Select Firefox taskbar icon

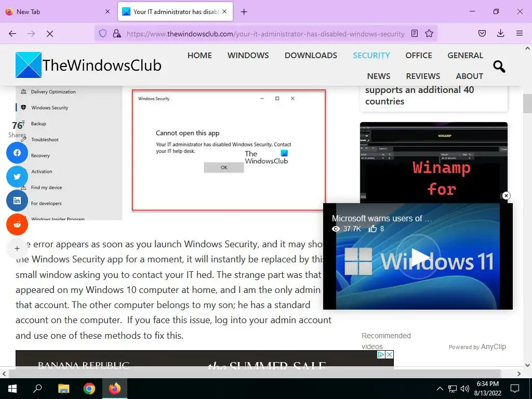pos(115,389)
